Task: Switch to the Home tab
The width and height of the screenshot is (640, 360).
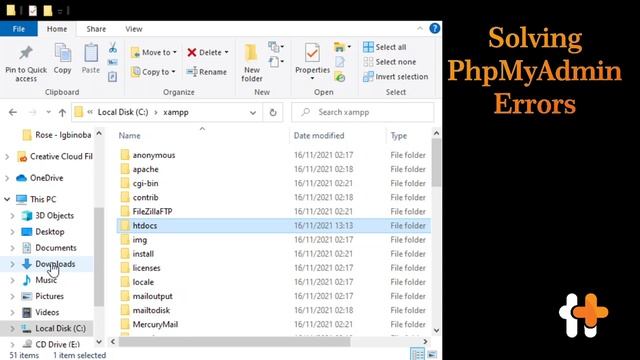Action: (x=57, y=29)
